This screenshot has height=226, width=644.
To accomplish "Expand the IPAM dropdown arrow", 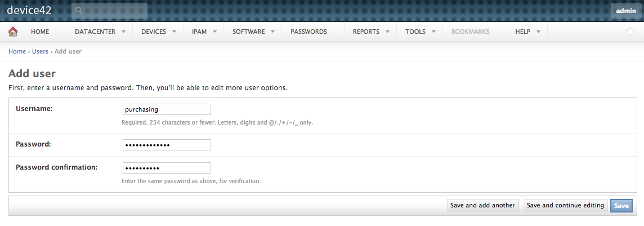I will [x=215, y=32].
